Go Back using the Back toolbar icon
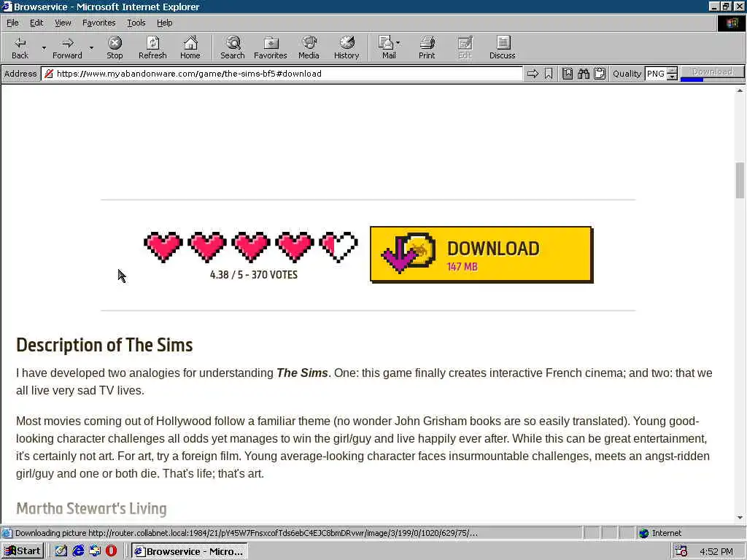 (x=20, y=47)
